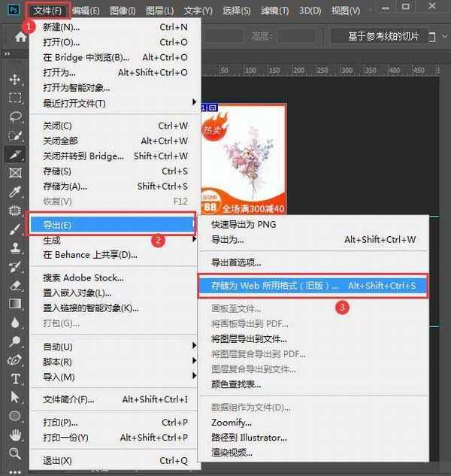Select the Clone Stamp tool
The width and height of the screenshot is (451, 476).
(x=15, y=248)
